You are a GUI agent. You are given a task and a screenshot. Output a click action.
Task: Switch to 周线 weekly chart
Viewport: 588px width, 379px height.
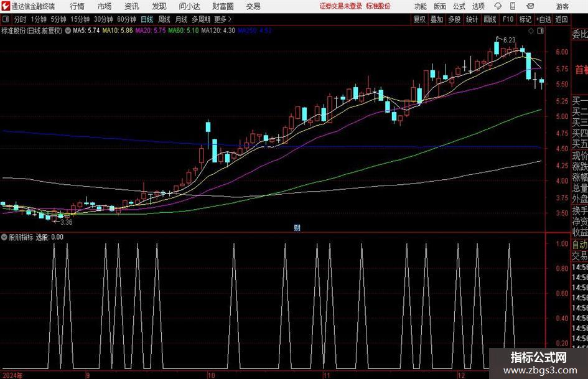164,19
